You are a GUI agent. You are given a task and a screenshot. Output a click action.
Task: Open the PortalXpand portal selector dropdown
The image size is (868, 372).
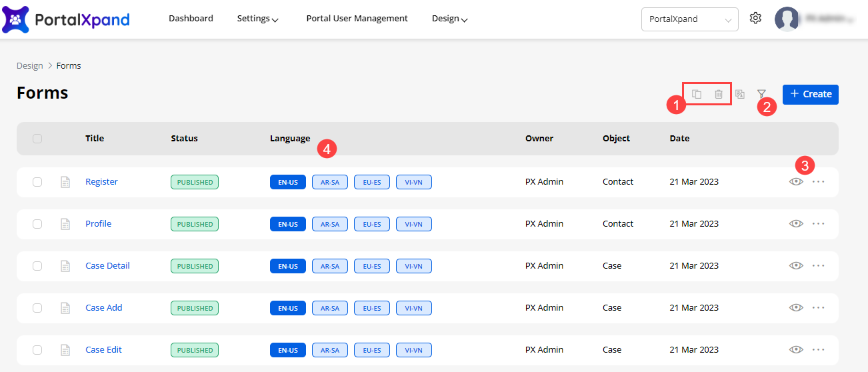click(x=689, y=19)
